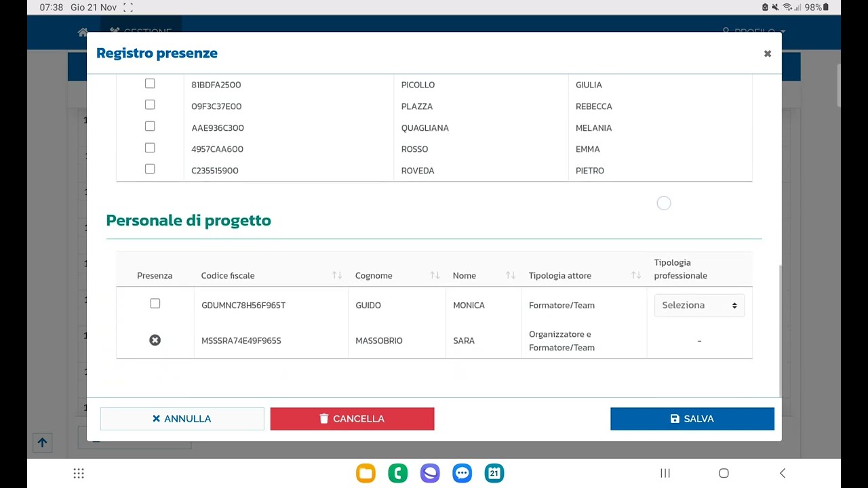Tick presence checkbox for GUIDO MONICA

(x=155, y=304)
